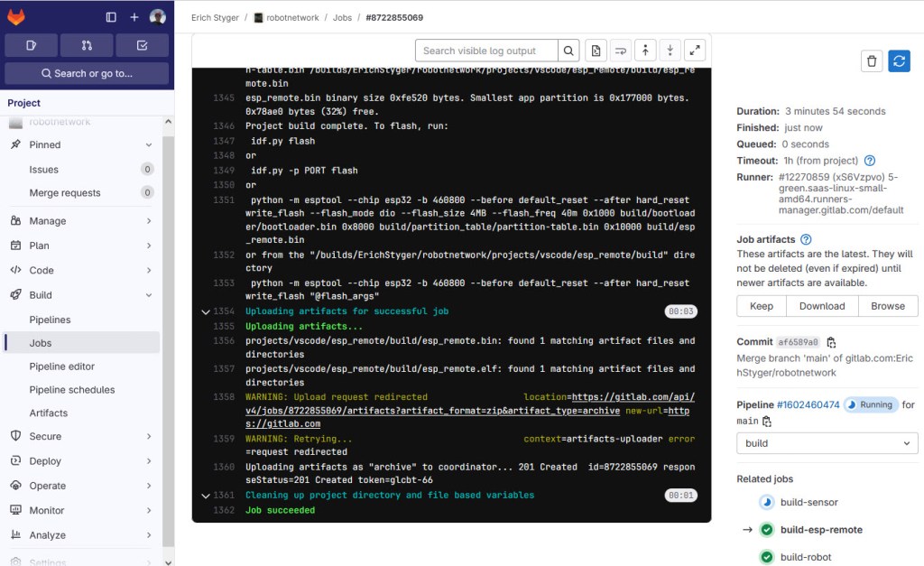This screenshot has height=566, width=924.
Task: Open the To-Do list shortcut
Action: pos(142,45)
